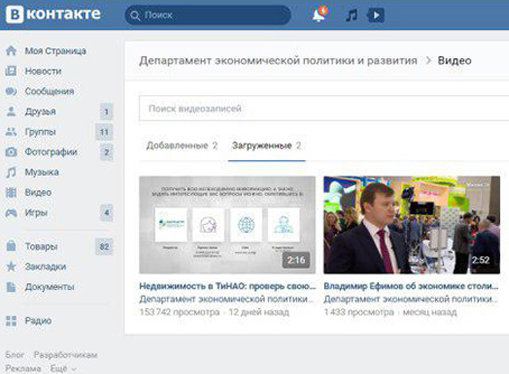Click the note icon beside Музыка

(x=11, y=172)
